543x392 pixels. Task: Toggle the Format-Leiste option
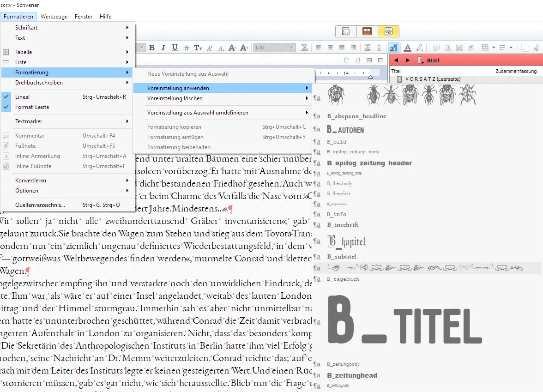pos(32,107)
